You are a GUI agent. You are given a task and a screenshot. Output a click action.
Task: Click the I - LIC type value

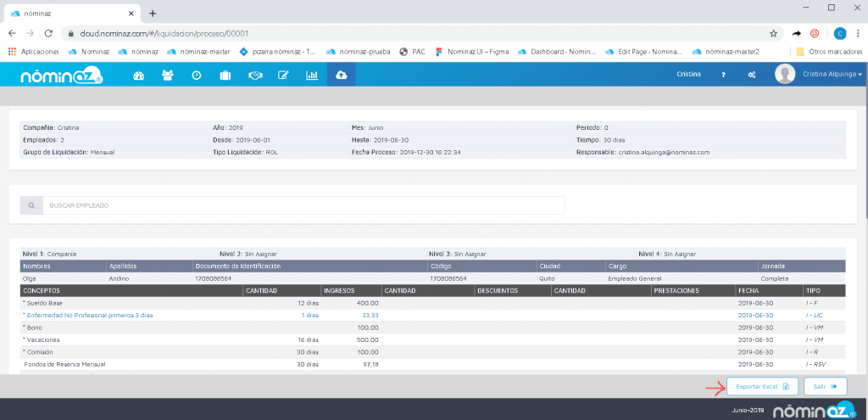tap(815, 316)
